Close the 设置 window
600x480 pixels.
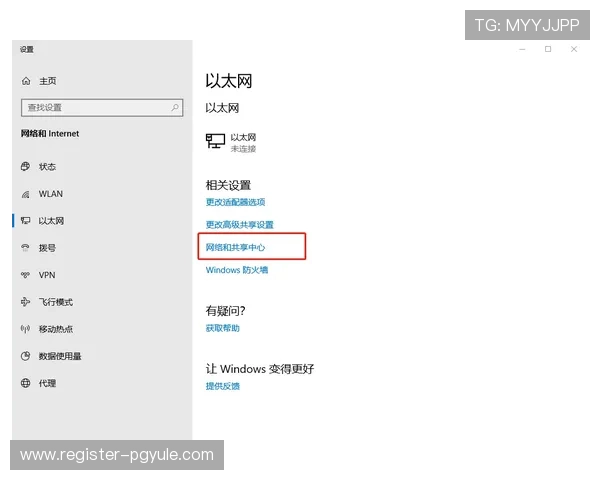point(574,49)
